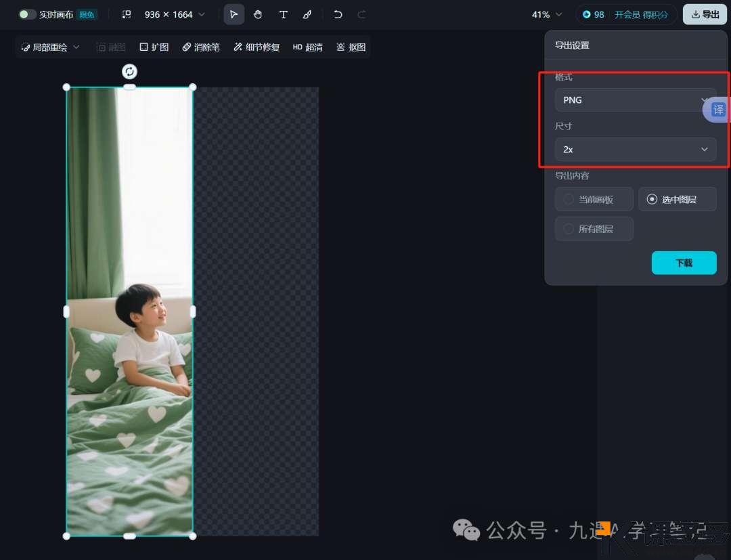Select the 消除笔 eraser pen tool
731x560 pixels.
click(x=201, y=47)
